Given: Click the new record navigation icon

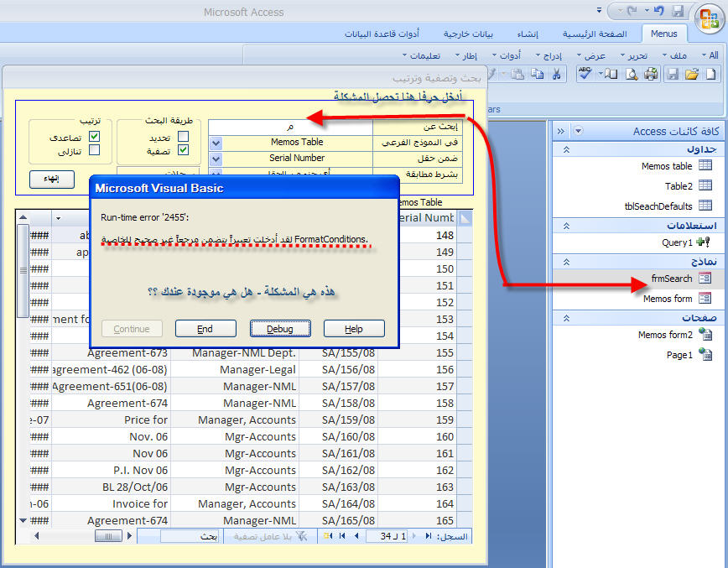Looking at the screenshot, I should click(328, 536).
